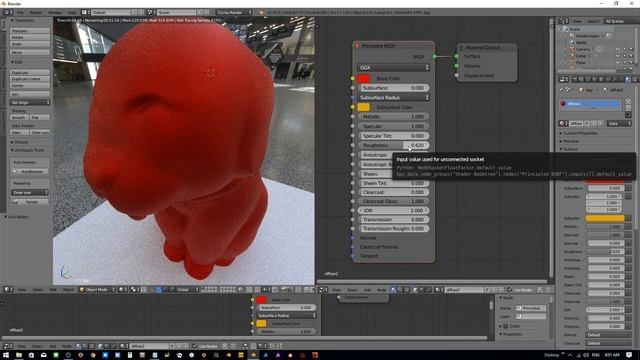This screenshot has width=640, height=360.
Task: Open the Cycles Render engine dropdown
Action: pyautogui.click(x=234, y=13)
